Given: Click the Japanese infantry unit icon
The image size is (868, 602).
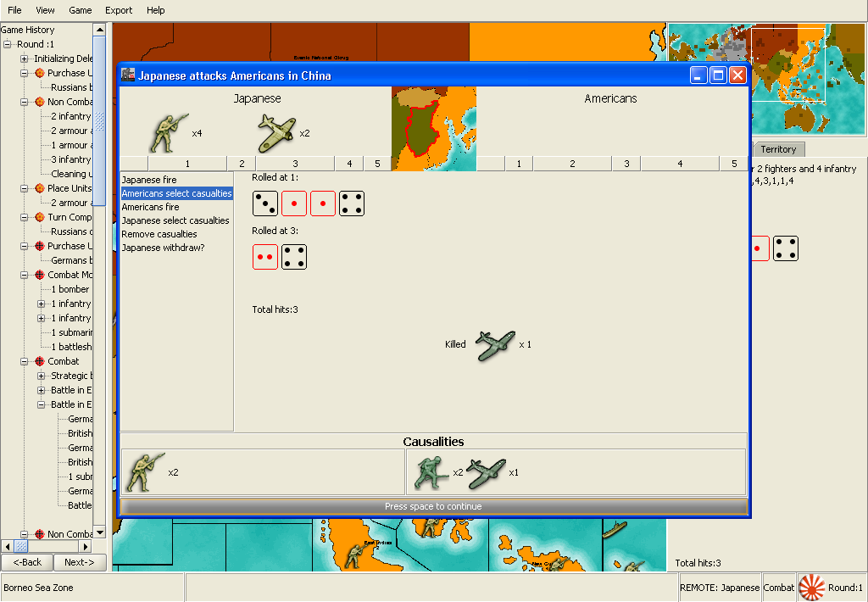Looking at the screenshot, I should pos(168,133).
